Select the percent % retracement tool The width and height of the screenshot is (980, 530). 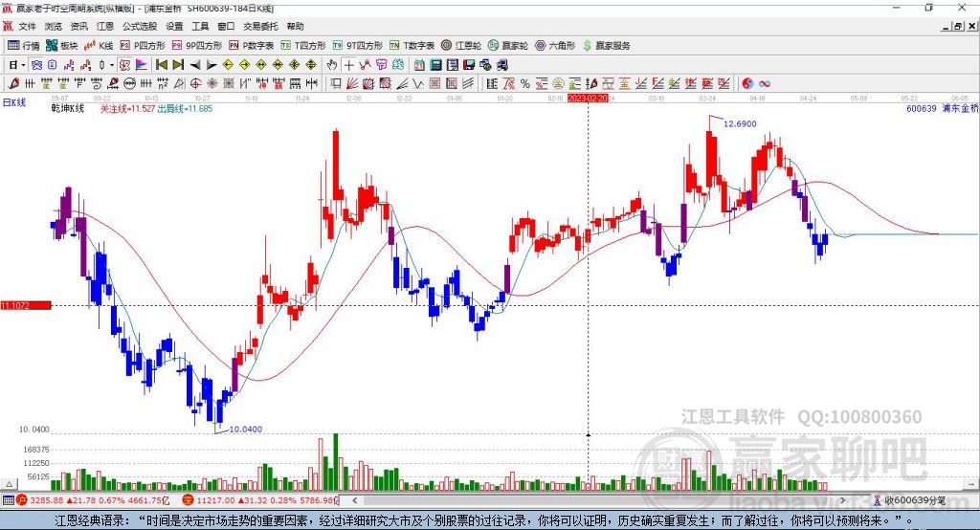click(x=525, y=83)
